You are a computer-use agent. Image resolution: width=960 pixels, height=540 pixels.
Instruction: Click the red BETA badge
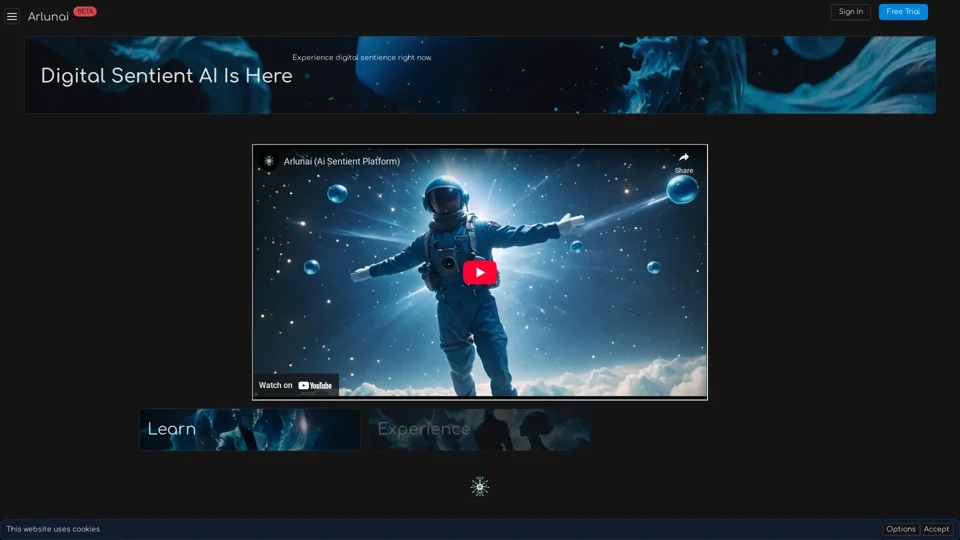coord(85,12)
